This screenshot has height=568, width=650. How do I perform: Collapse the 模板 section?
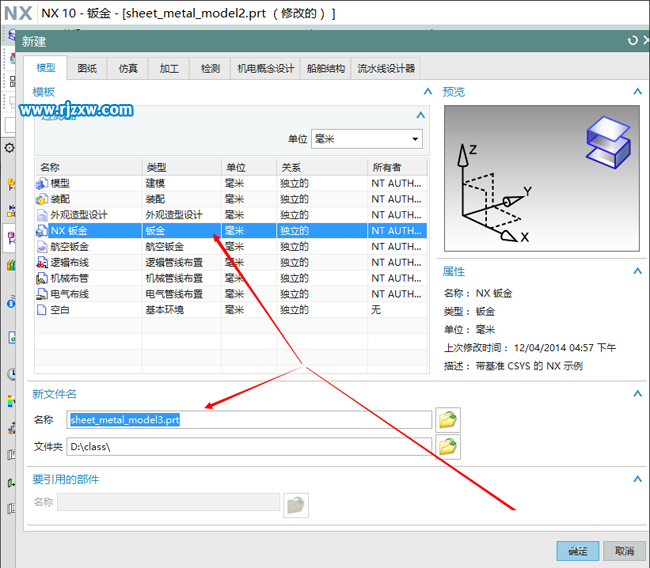click(x=428, y=91)
